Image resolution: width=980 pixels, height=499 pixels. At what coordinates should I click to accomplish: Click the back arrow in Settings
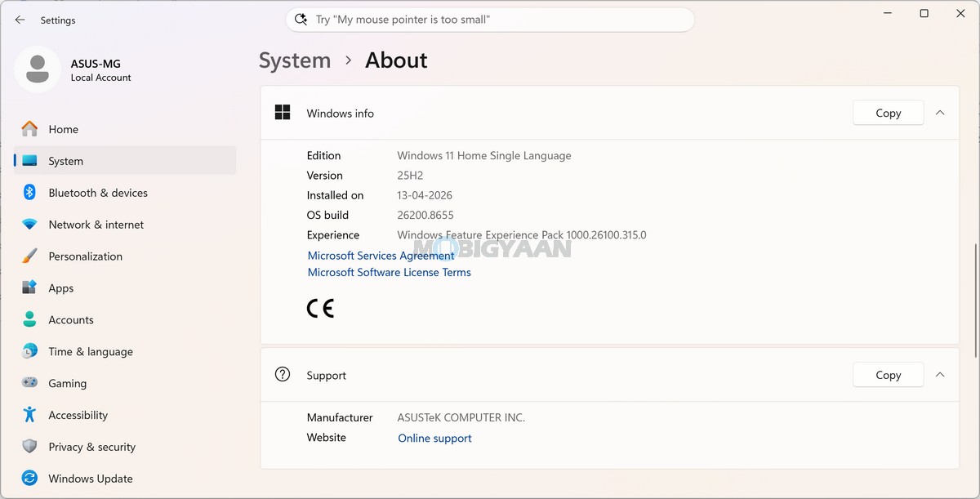(20, 20)
